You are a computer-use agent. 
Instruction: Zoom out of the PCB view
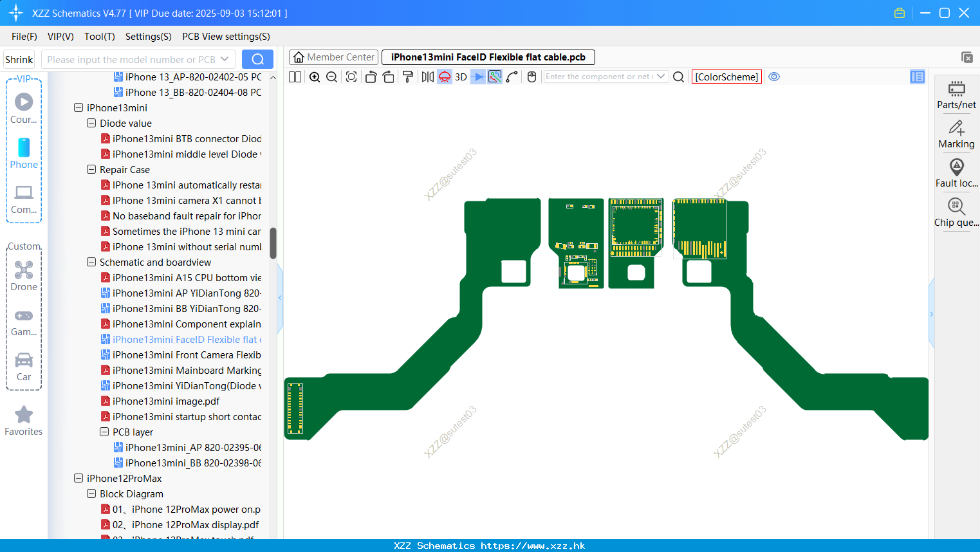(332, 77)
